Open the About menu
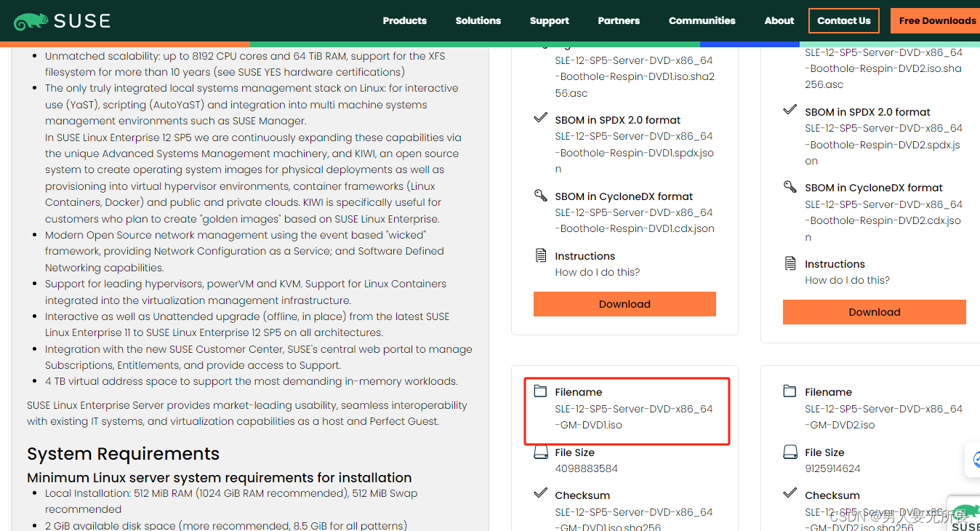Screen dimensions: 980x531 click(779, 21)
